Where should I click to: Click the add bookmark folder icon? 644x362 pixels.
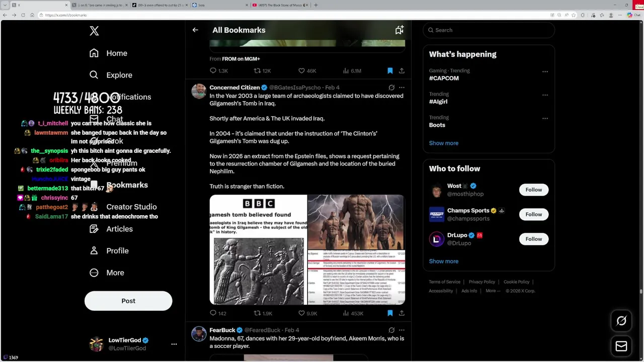point(399,30)
